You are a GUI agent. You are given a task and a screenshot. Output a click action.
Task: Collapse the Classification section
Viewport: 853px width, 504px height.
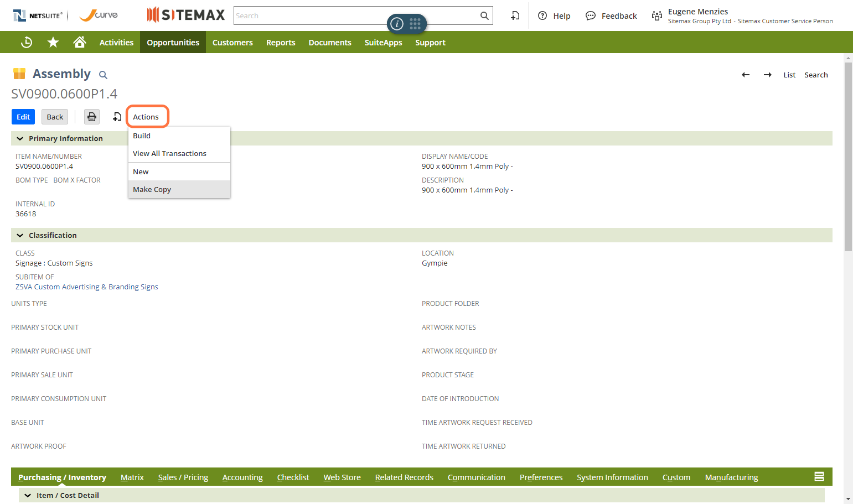(x=20, y=235)
